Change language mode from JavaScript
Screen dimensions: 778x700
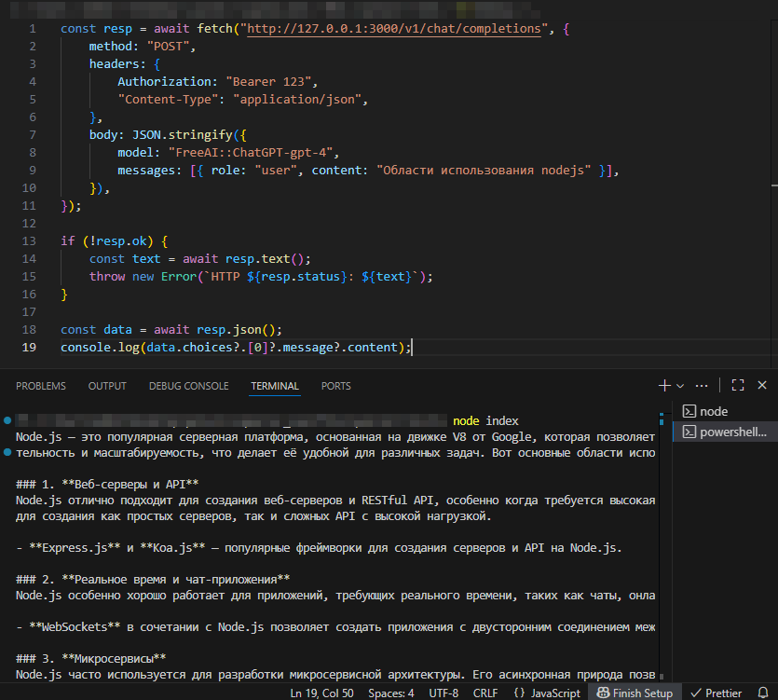click(547, 693)
